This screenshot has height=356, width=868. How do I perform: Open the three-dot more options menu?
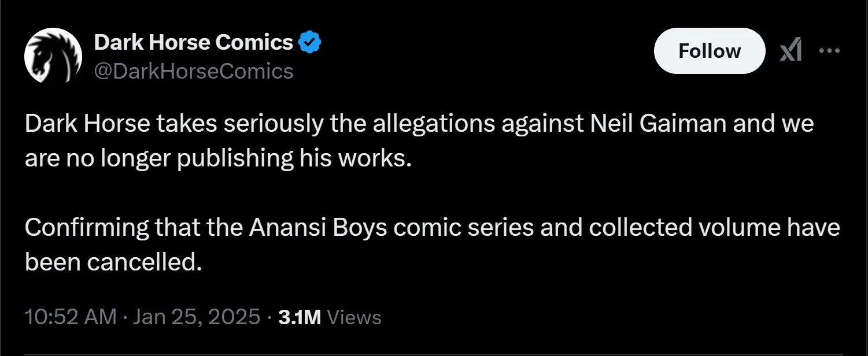tap(829, 51)
